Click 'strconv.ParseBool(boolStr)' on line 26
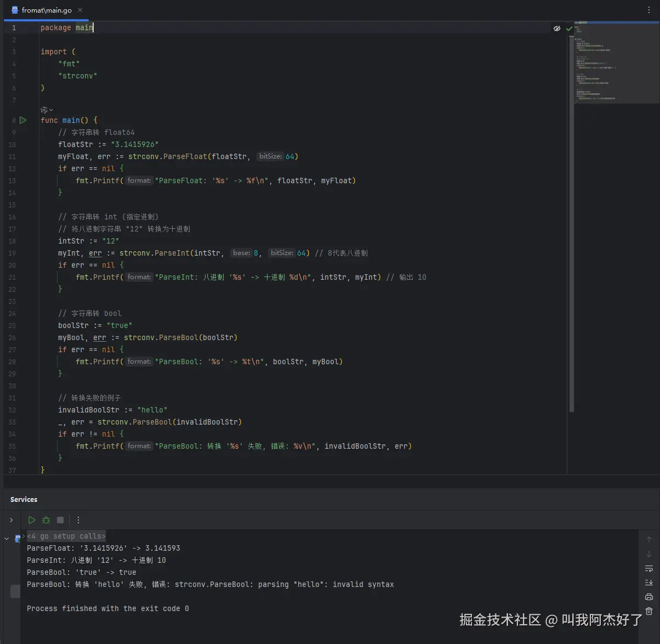The height and width of the screenshot is (644, 660). pyautogui.click(x=181, y=337)
